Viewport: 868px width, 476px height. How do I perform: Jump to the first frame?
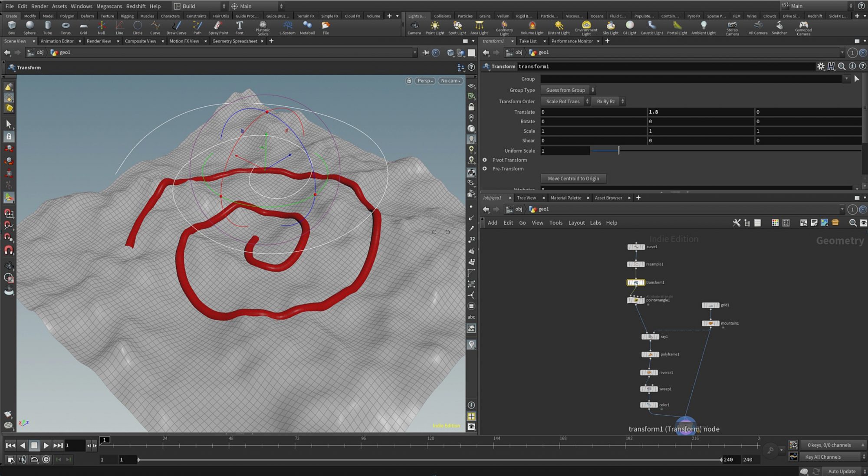coord(10,445)
